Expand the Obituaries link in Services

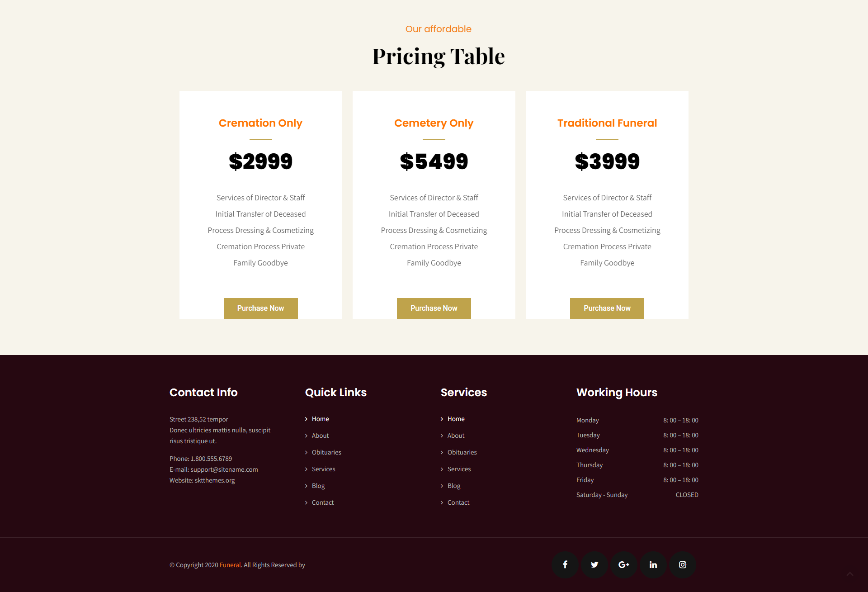pyautogui.click(x=462, y=451)
